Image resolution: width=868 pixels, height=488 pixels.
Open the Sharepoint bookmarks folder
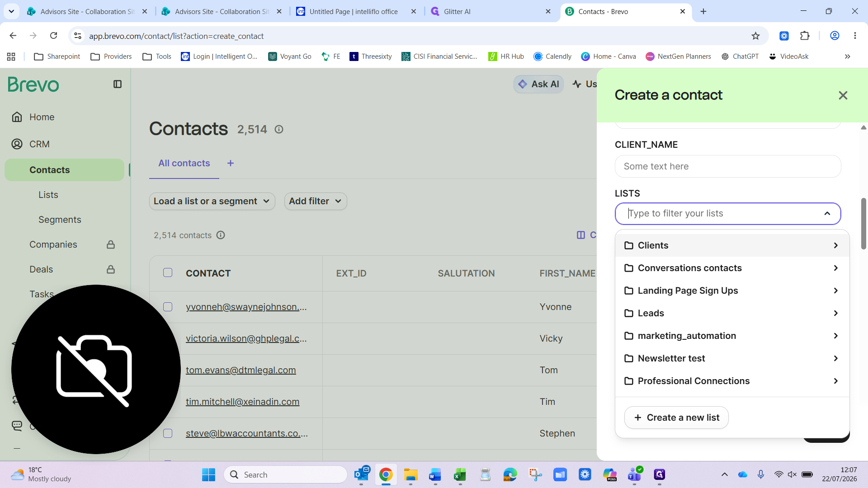(57, 56)
